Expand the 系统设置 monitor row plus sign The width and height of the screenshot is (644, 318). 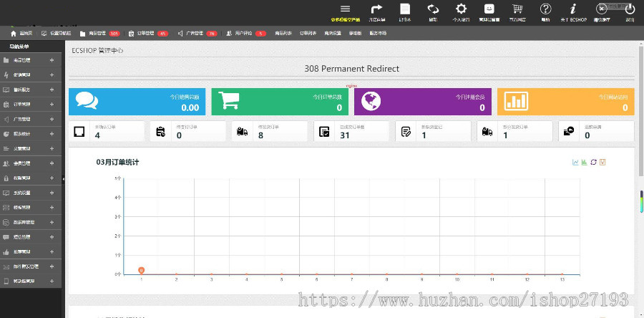pyautogui.click(x=52, y=193)
